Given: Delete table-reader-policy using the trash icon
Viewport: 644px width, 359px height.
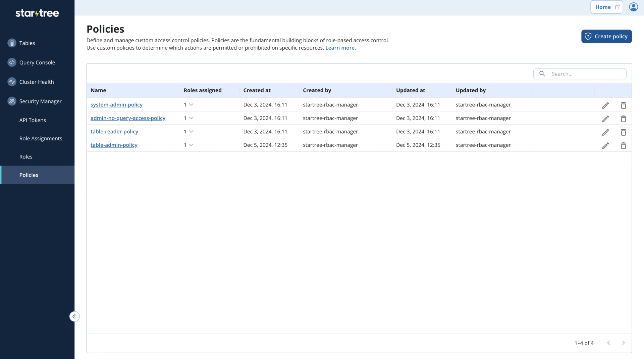Looking at the screenshot, I should click(623, 132).
